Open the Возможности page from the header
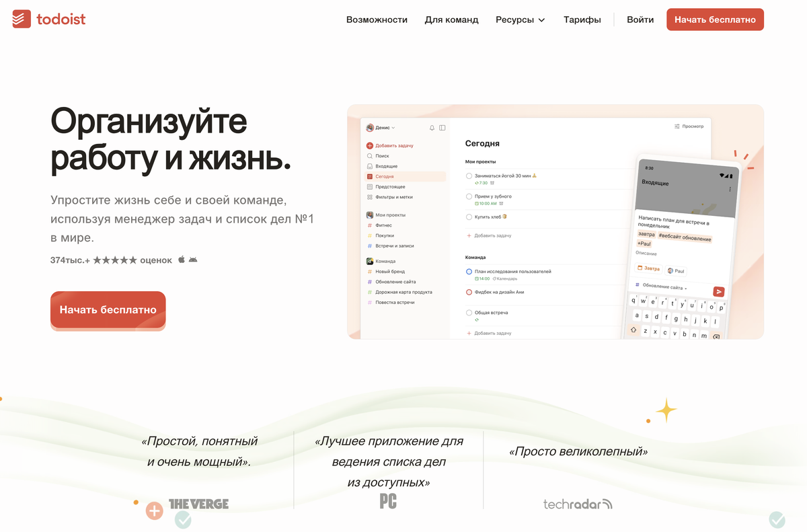 [377, 20]
